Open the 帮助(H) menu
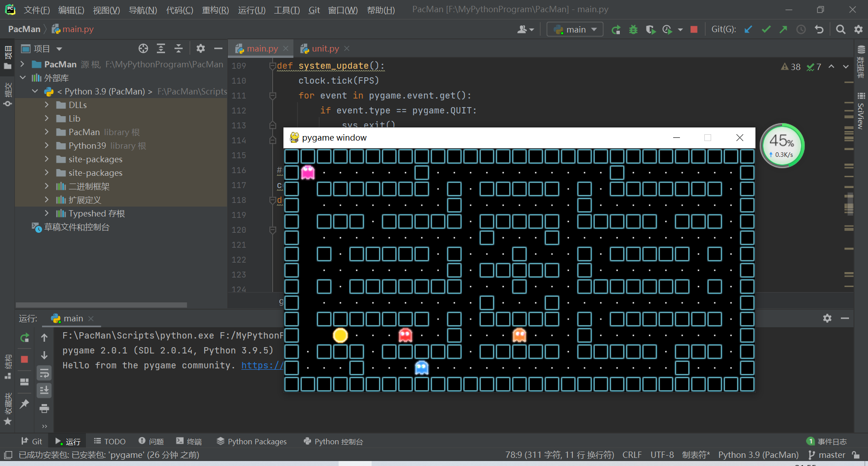 pos(381,10)
